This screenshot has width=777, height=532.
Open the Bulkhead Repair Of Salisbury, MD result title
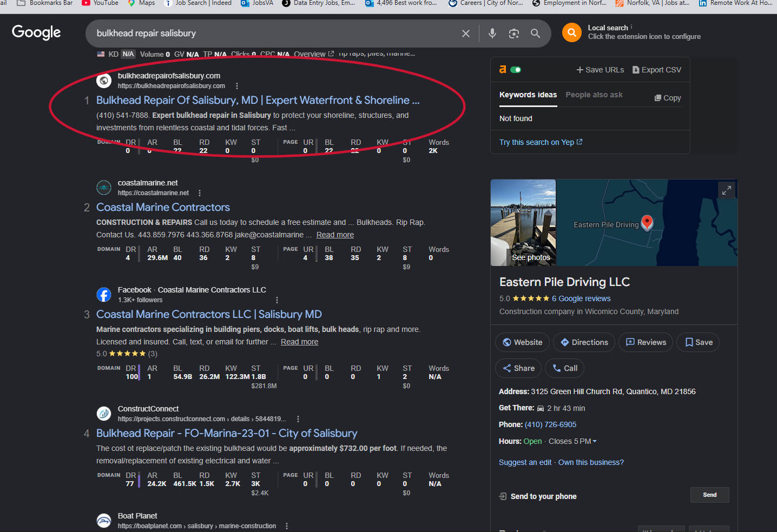click(258, 100)
